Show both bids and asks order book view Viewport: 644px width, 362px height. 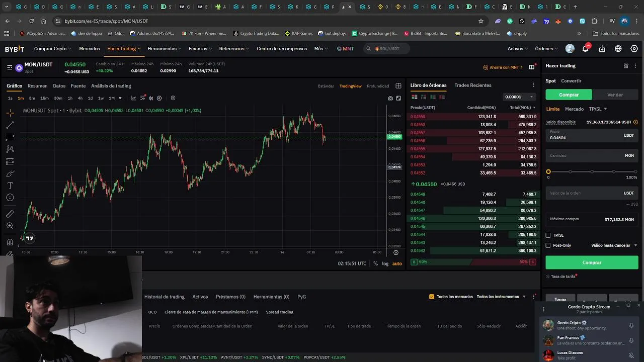415,97
